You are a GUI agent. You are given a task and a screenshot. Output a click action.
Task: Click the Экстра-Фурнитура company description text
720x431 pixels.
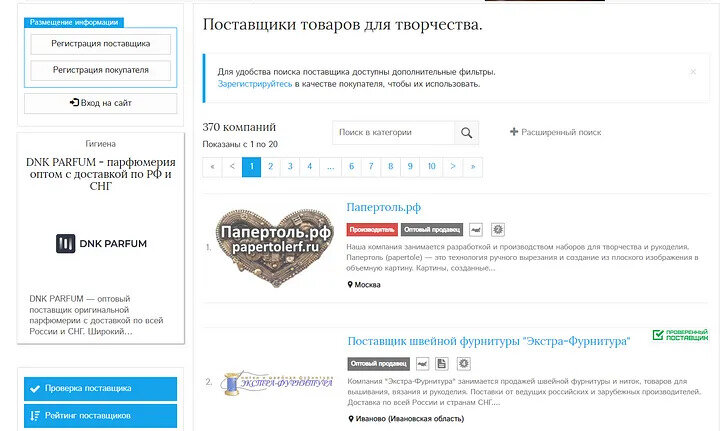point(524,392)
